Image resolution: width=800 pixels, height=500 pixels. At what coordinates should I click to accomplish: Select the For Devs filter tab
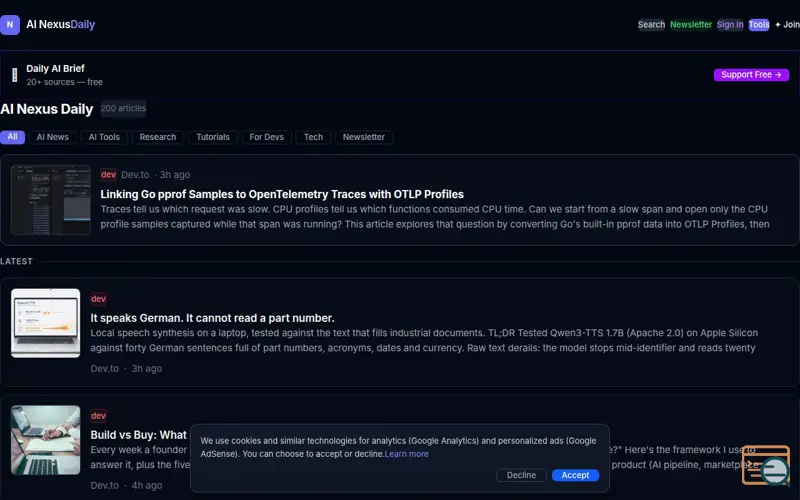tap(266, 137)
